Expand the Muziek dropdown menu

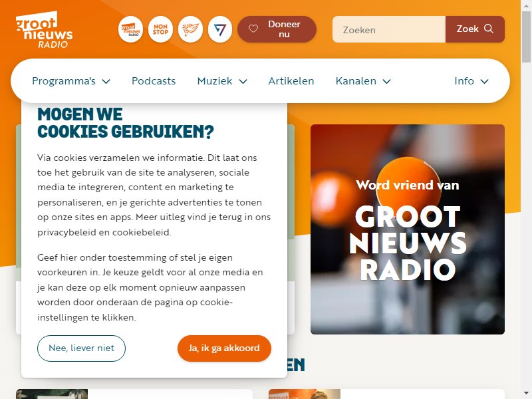222,81
